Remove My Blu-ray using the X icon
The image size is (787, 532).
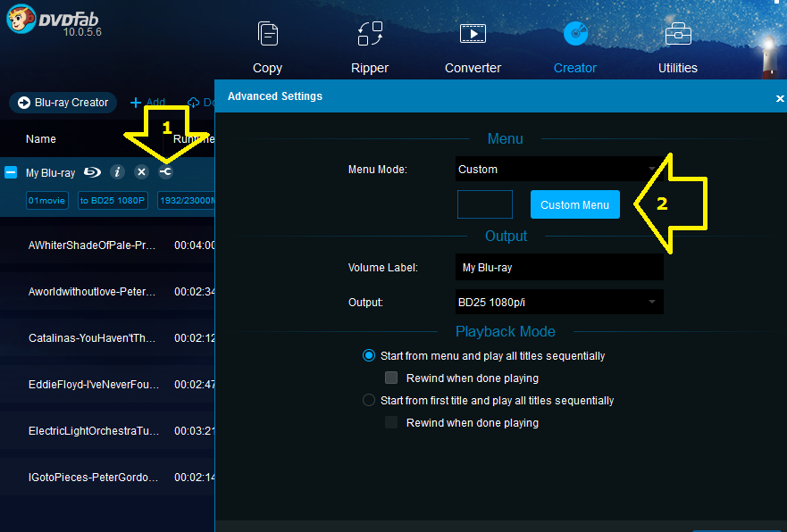[141, 172]
